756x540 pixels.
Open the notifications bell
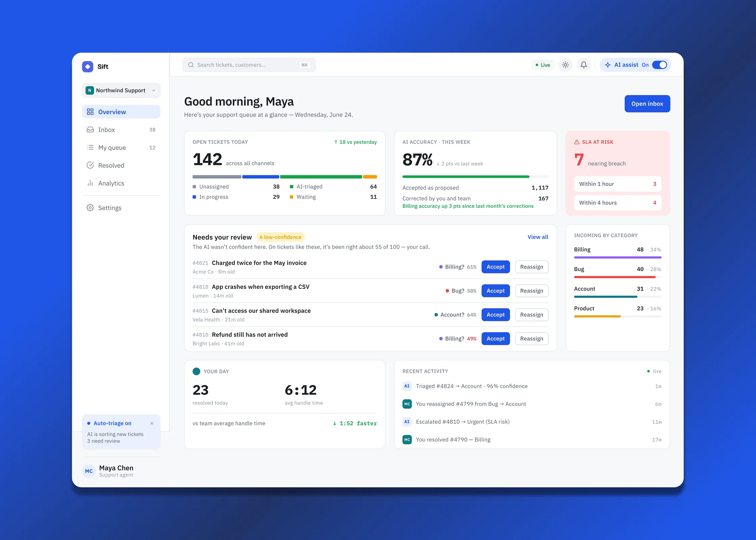pyautogui.click(x=583, y=65)
